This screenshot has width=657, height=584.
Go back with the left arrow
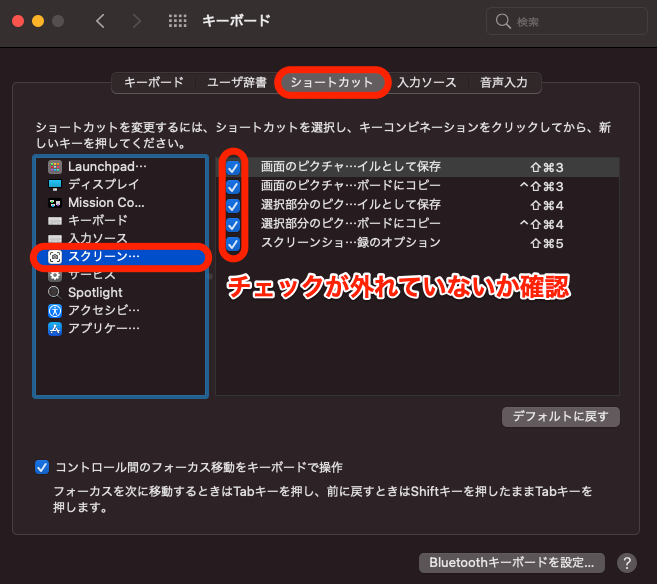point(100,21)
